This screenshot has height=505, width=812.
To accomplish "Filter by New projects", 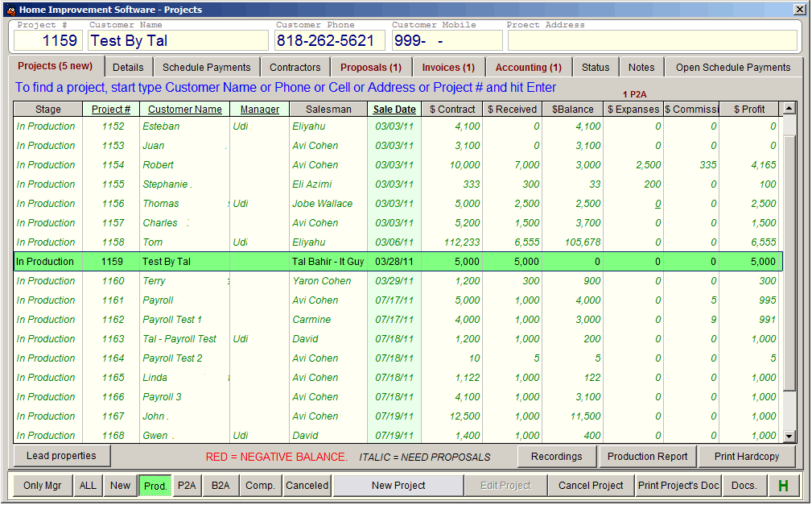I will (120, 486).
